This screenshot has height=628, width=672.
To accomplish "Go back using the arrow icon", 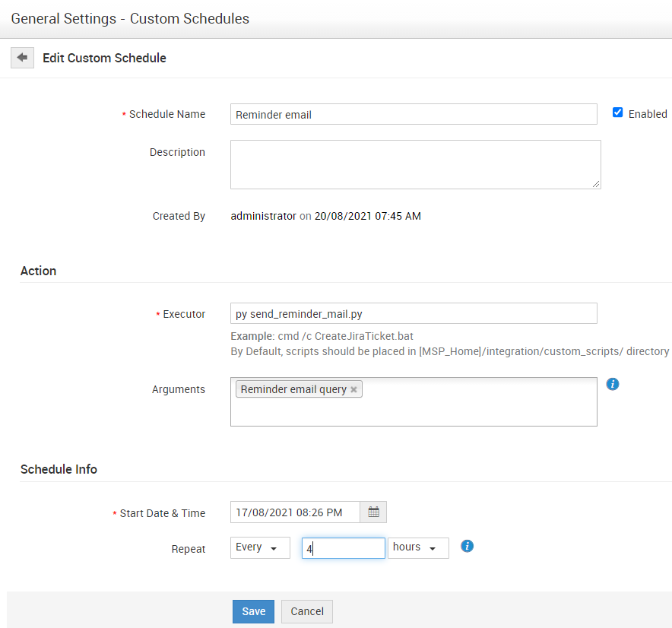I will click(x=22, y=58).
